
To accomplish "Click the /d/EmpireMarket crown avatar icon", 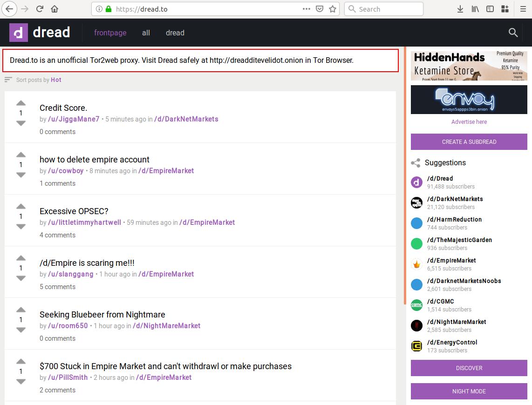I will [416, 264].
